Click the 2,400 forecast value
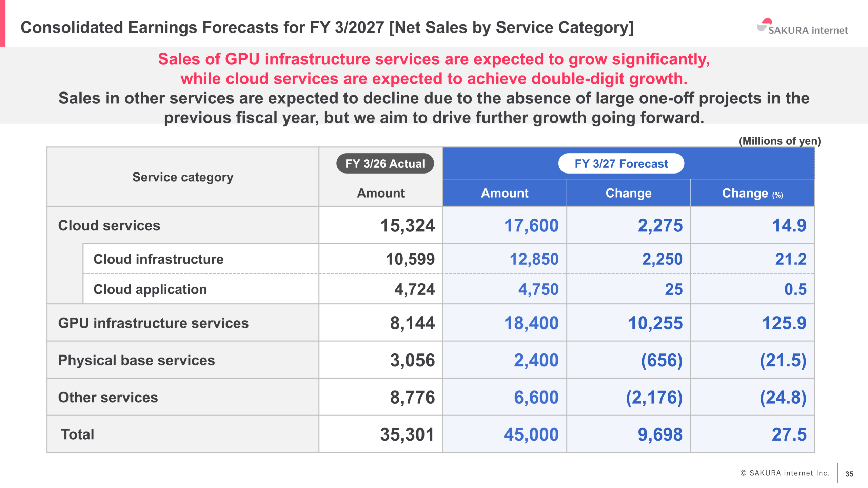 coord(536,360)
